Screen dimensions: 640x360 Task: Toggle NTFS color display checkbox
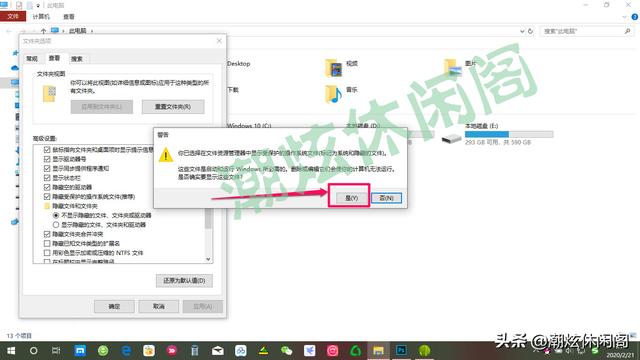[x=47, y=253]
